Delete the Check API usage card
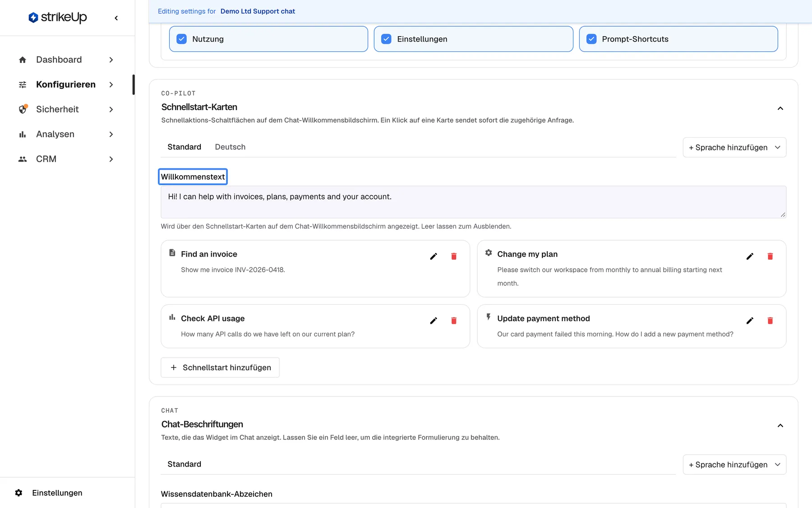The height and width of the screenshot is (508, 812). 454,321
